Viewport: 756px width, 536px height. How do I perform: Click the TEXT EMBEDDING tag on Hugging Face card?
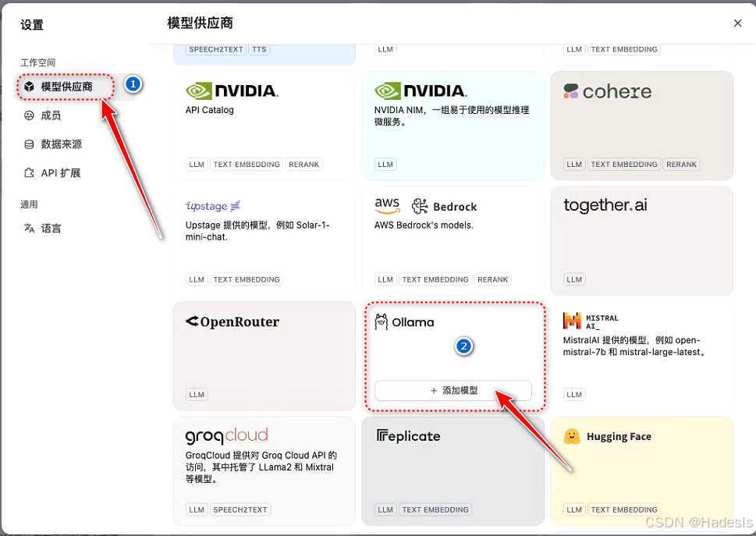624,509
